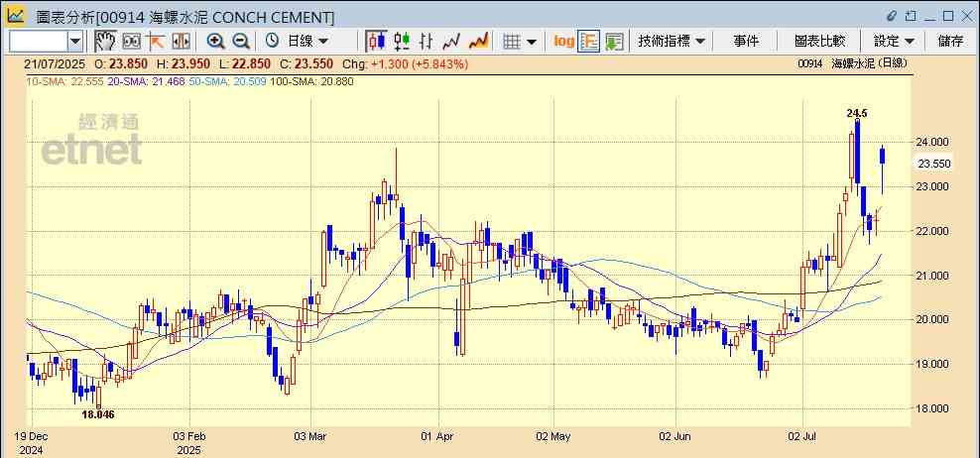Image resolution: width=980 pixels, height=458 pixels.
Task: Click the grid lines icon
Action: 512,42
